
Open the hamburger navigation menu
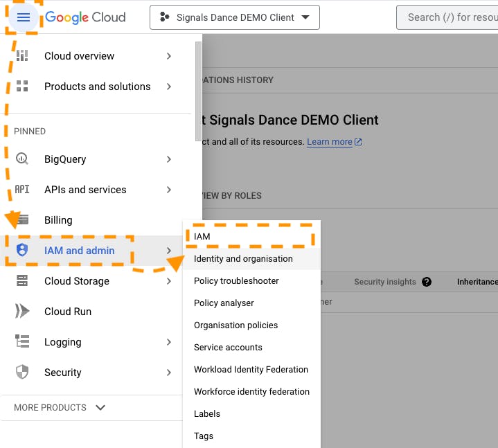[x=23, y=17]
